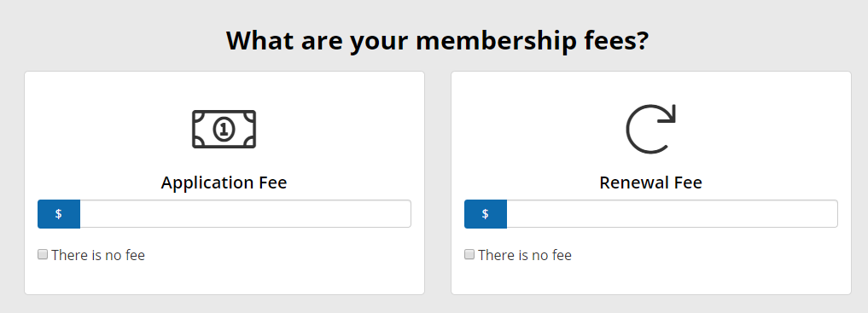Tick the no fee checkbox under Renewal Fee

(x=469, y=254)
